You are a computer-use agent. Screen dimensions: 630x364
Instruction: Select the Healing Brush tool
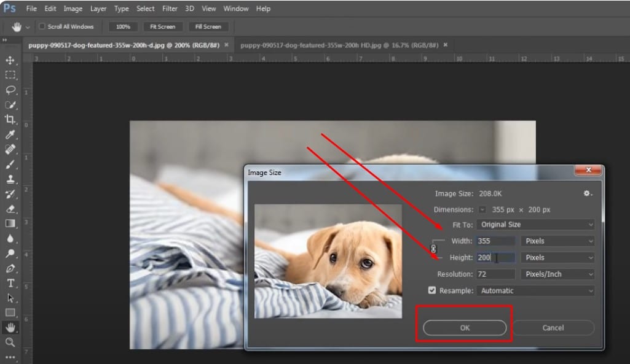pyautogui.click(x=10, y=149)
